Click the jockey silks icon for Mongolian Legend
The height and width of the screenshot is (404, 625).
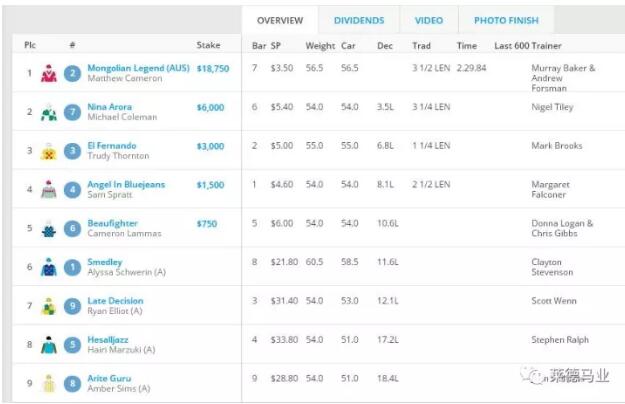(x=49, y=73)
